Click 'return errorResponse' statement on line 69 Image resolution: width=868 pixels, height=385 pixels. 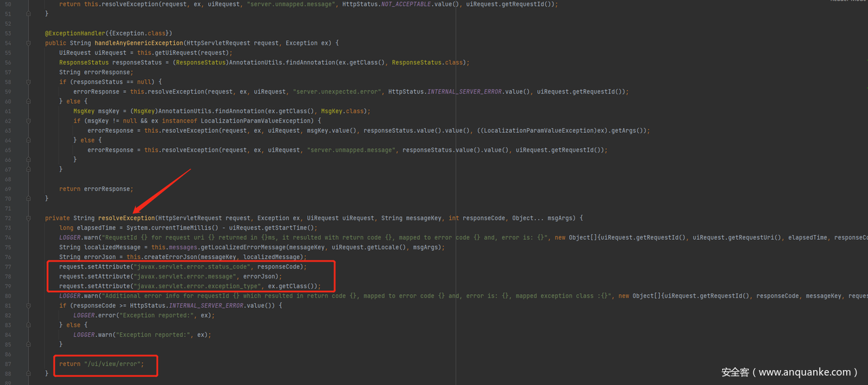pos(96,188)
